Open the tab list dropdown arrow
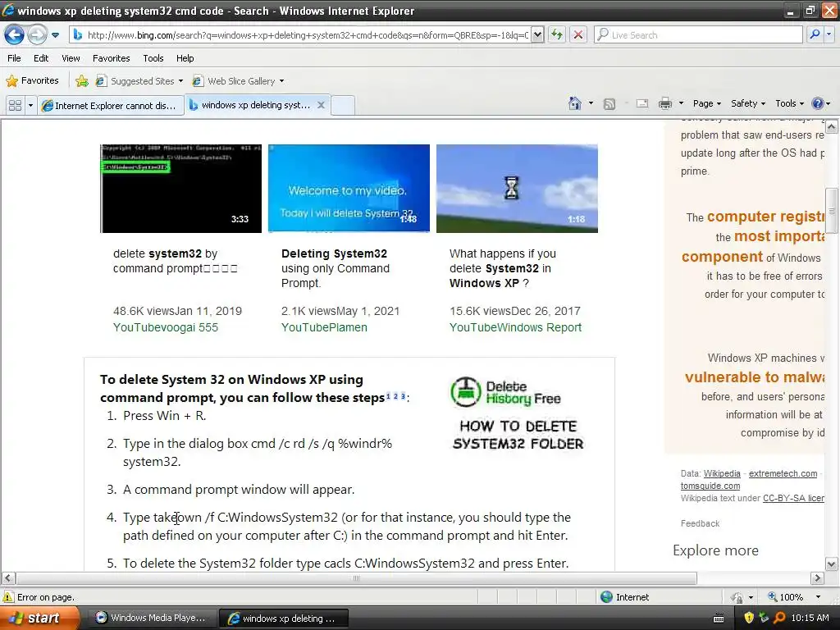The width and height of the screenshot is (840, 630). pos(30,106)
